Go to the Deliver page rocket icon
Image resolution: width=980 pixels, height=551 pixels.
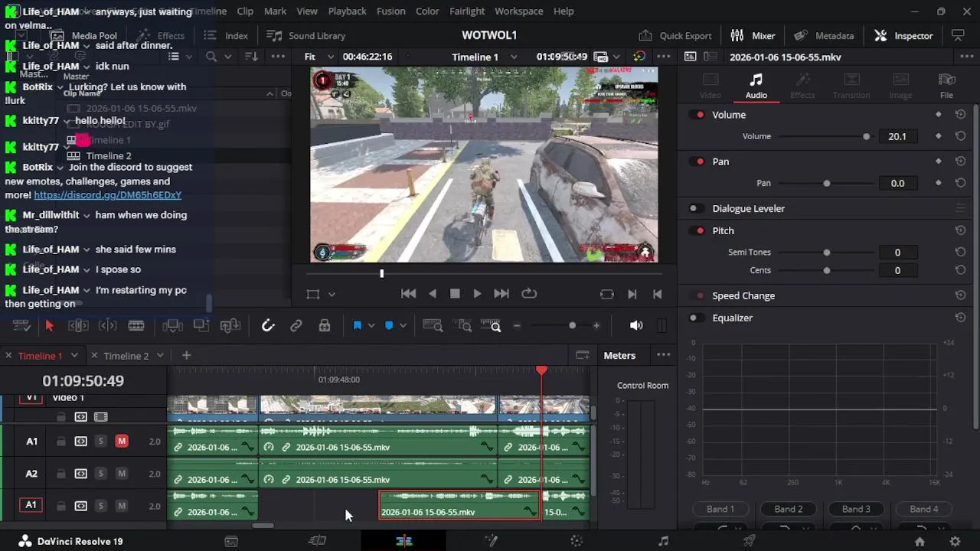click(x=750, y=541)
